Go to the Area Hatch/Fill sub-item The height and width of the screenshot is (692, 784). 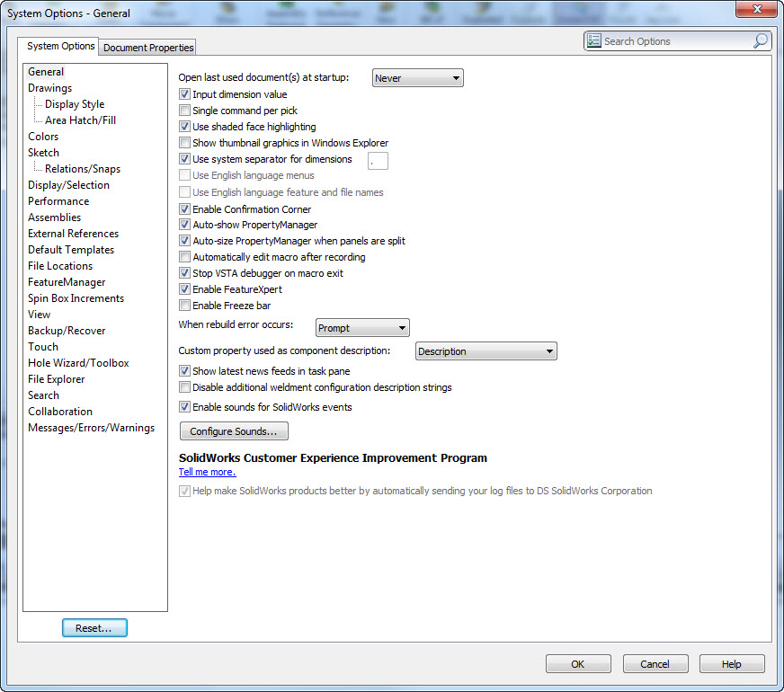point(80,120)
